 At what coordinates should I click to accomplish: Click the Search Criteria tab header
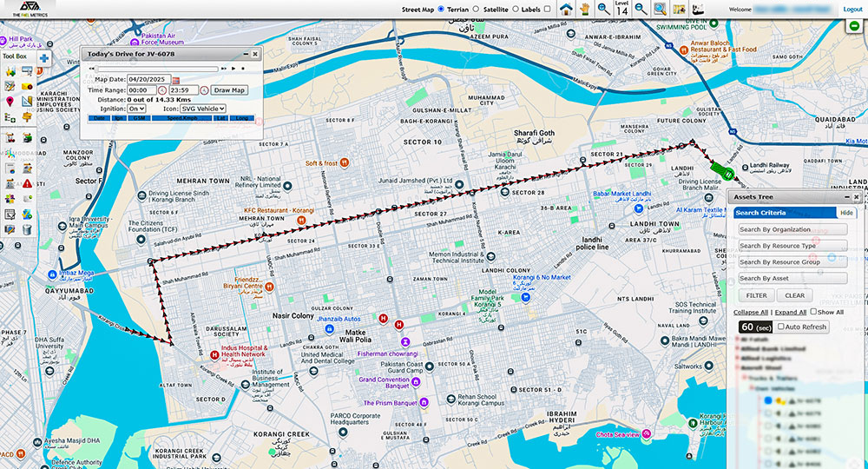[x=760, y=213]
